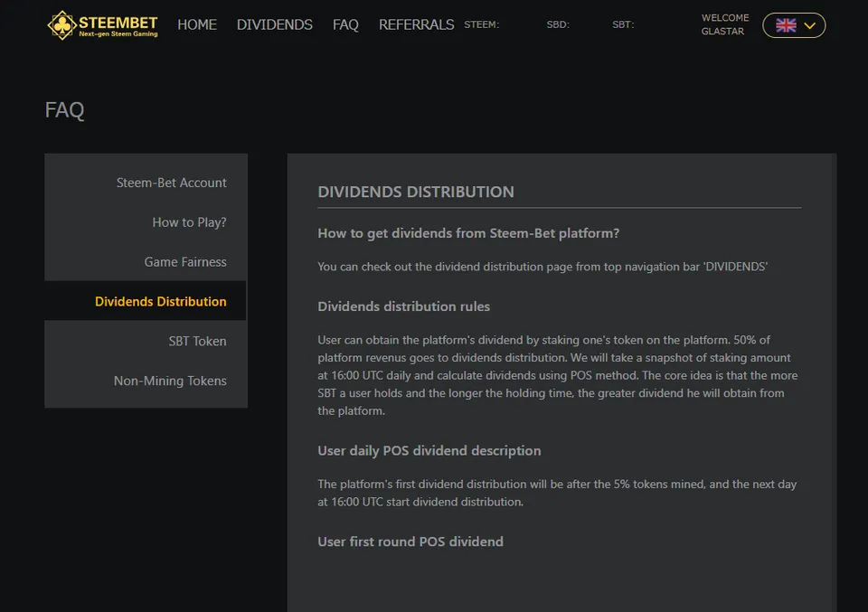This screenshot has height=612, width=868.
Task: Open the REFERRALS page
Action: point(416,25)
